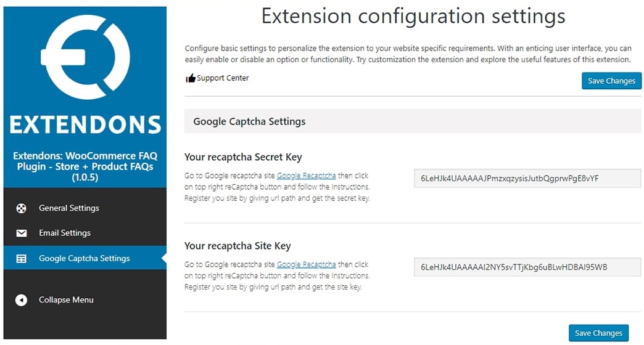Focus the recaptcha Secret Key input field
Viewport: 644px width, 345px height.
527,179
